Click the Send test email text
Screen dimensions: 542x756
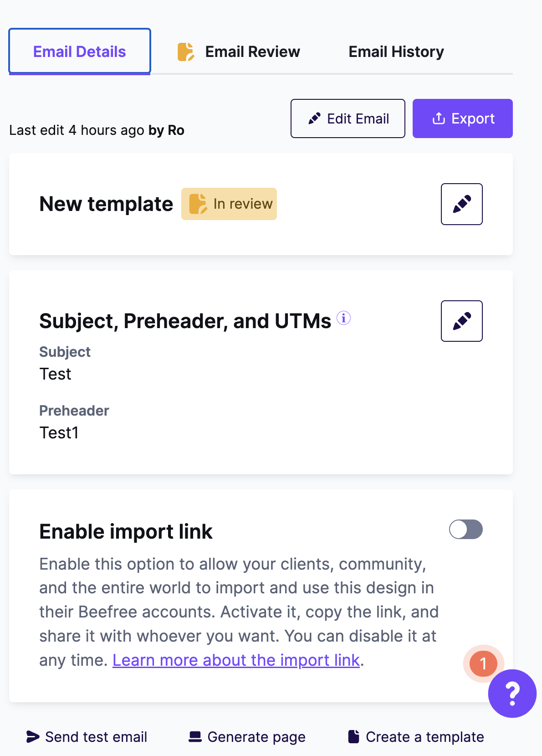[96, 737]
